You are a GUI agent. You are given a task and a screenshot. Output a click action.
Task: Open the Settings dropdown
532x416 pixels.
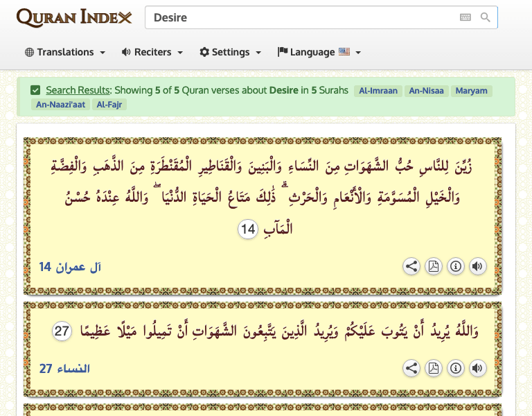click(231, 52)
